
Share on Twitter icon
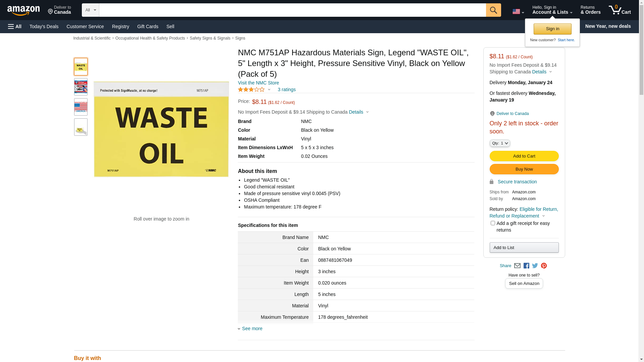(x=535, y=266)
